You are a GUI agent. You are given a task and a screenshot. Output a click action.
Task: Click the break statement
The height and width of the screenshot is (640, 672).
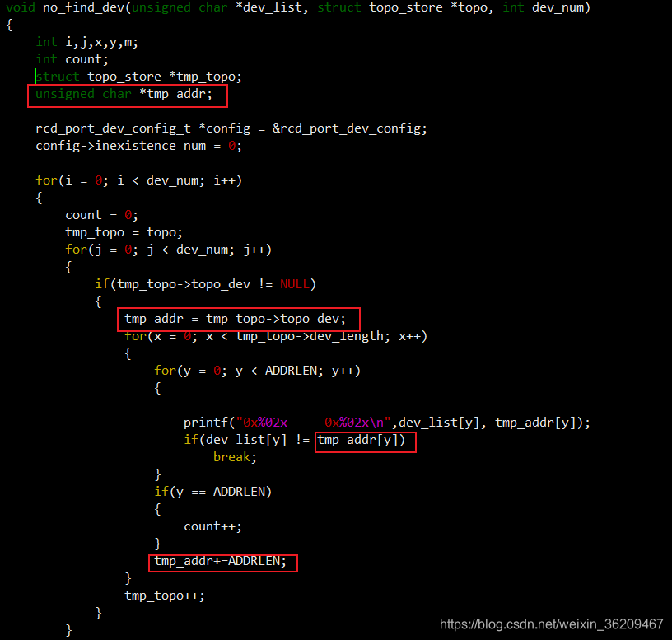(x=235, y=457)
